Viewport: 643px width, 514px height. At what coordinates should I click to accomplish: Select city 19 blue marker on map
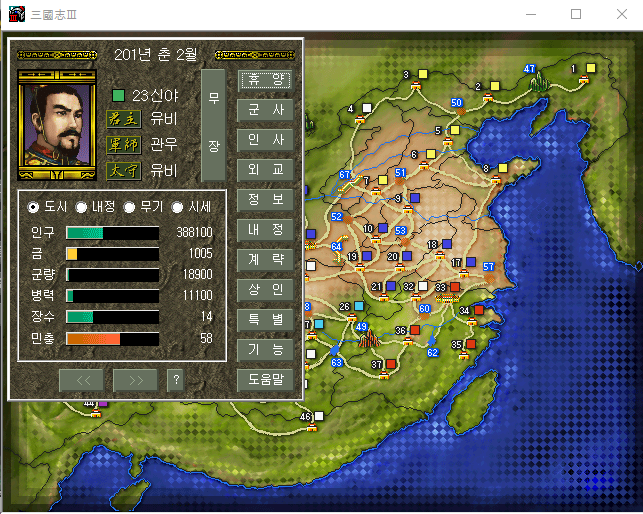coord(367,256)
